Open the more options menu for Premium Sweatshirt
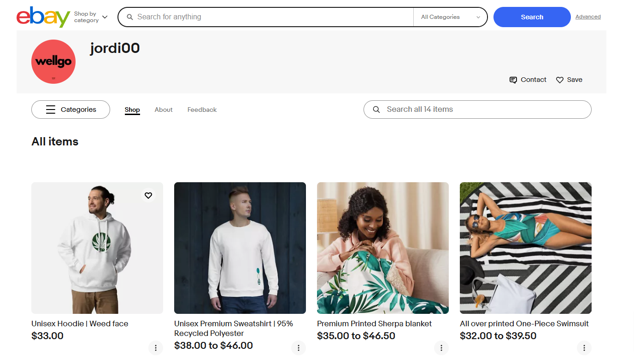 299,348
